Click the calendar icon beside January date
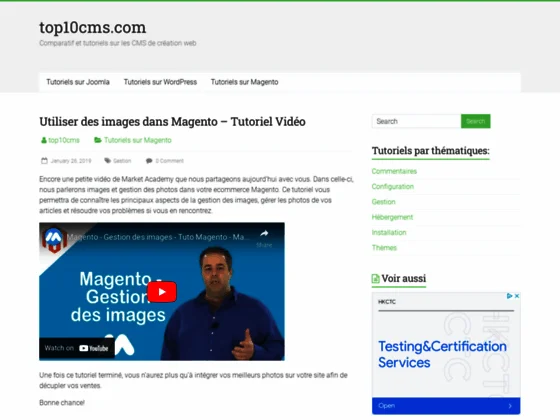This screenshot has width=560, height=420. click(44, 161)
